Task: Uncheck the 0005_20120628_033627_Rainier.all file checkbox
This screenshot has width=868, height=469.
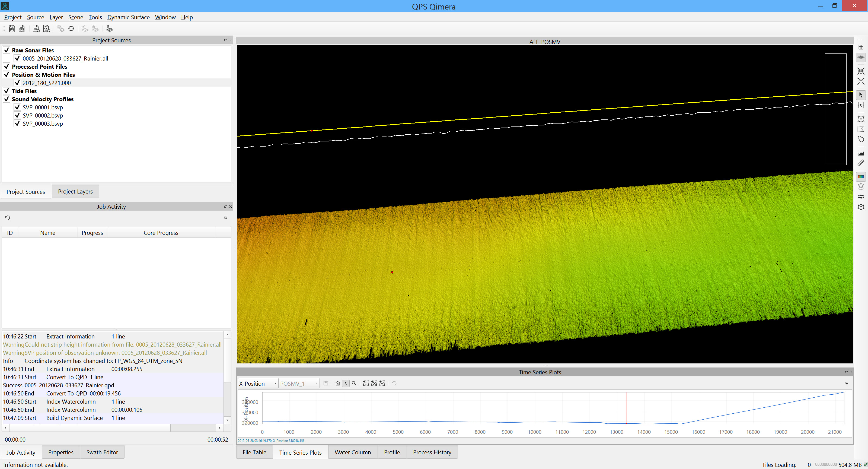Action: 17,58
